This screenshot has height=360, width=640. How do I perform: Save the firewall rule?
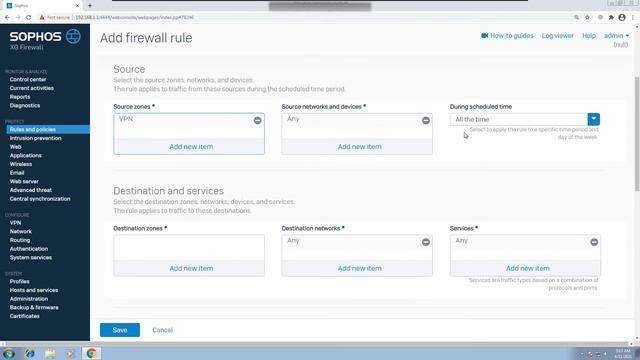pos(120,330)
